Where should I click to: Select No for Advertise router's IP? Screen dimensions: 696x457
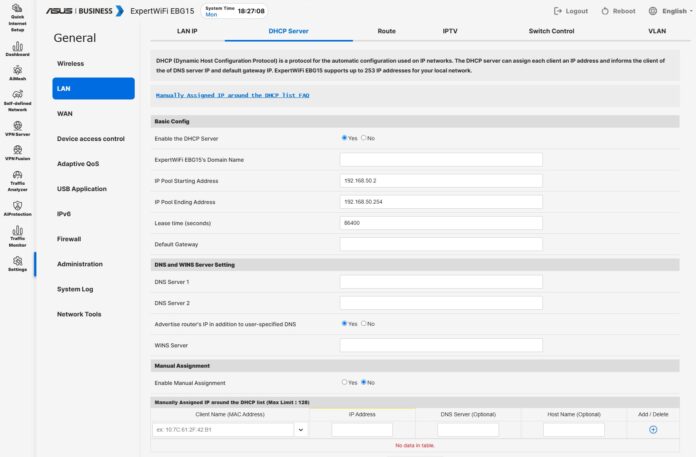(x=363, y=324)
